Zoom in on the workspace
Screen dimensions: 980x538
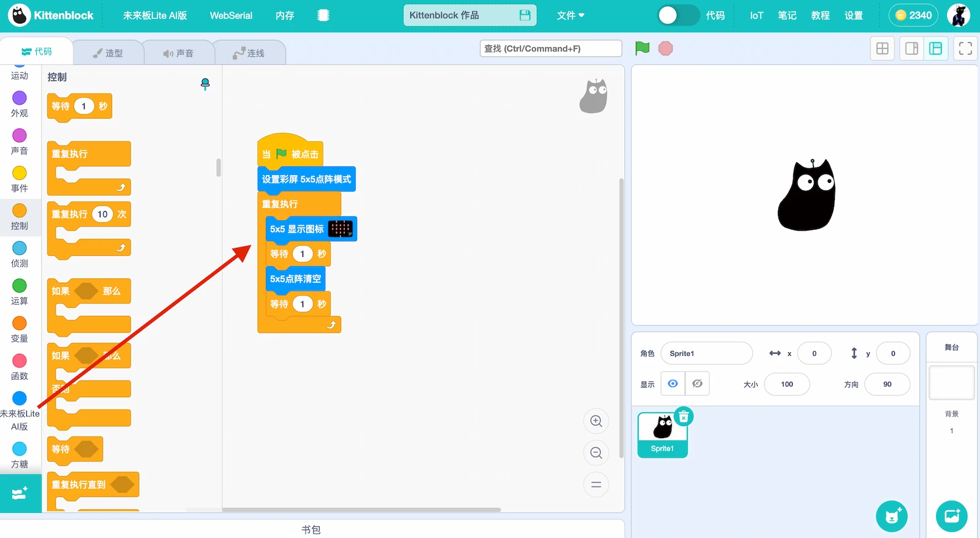tap(596, 421)
